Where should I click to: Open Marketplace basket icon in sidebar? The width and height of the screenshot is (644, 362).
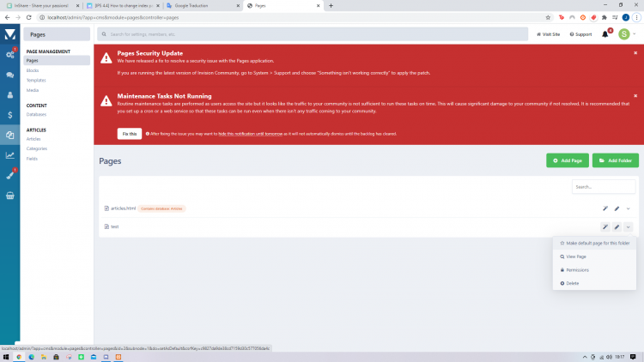tap(9, 196)
